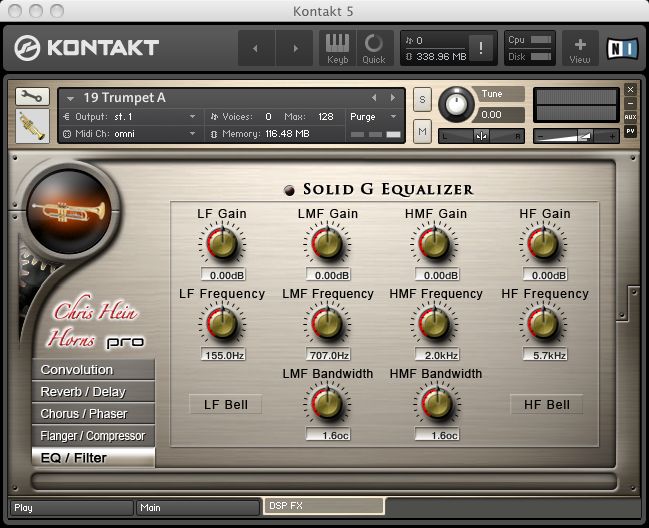Click the Max voices value 128
The height and width of the screenshot is (528, 649).
326,117
